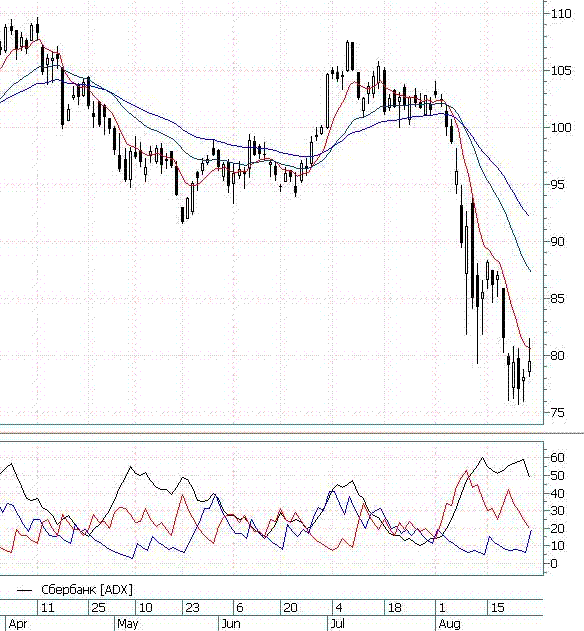Select the Apr month label

tap(17, 623)
